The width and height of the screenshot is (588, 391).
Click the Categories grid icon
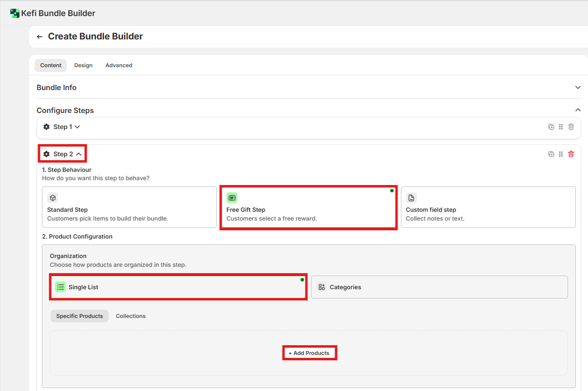click(322, 287)
